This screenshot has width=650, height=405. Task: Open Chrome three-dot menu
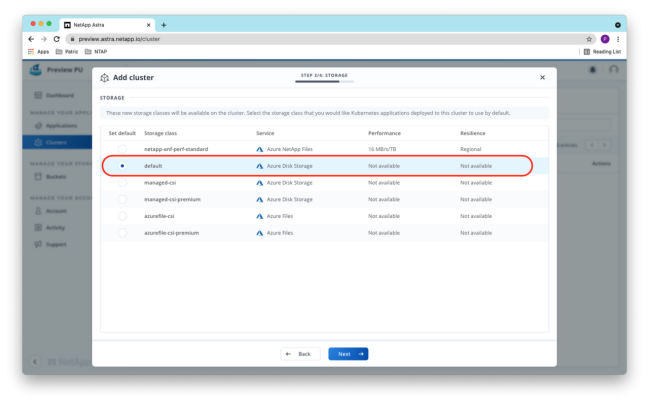618,39
